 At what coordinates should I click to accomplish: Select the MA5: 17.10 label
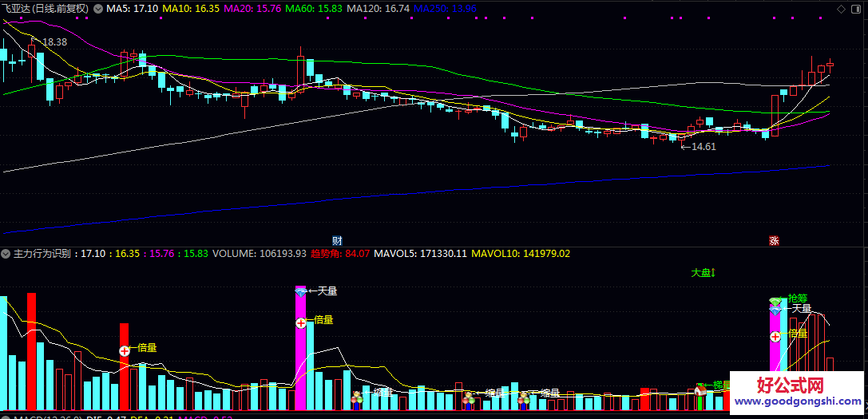tap(132, 8)
